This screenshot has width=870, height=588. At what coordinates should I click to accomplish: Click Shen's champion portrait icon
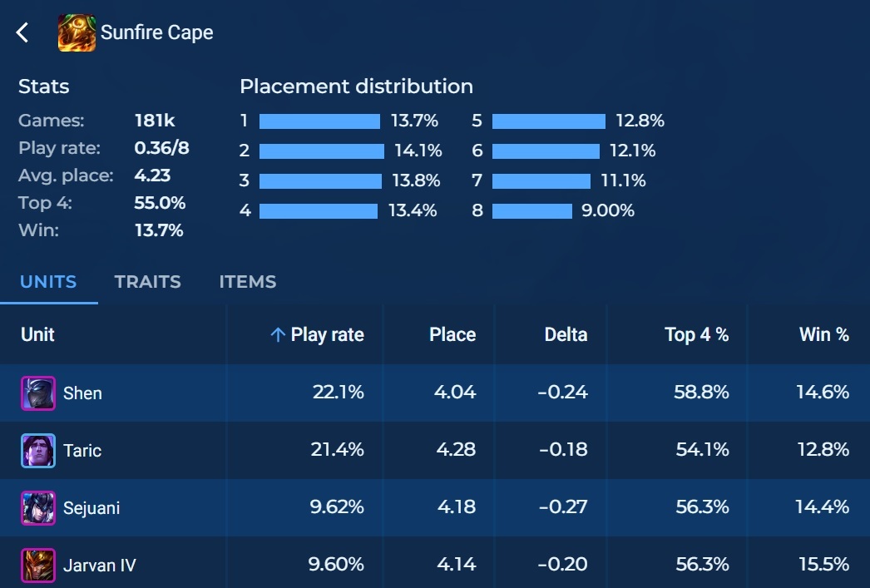point(38,393)
